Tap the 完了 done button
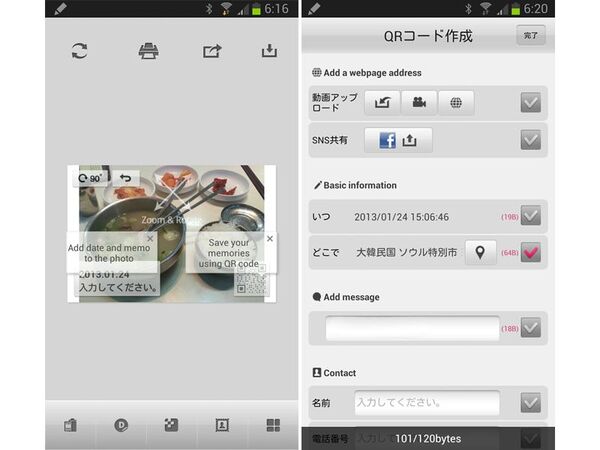Screen dimensions: 600x450 [x=530, y=36]
